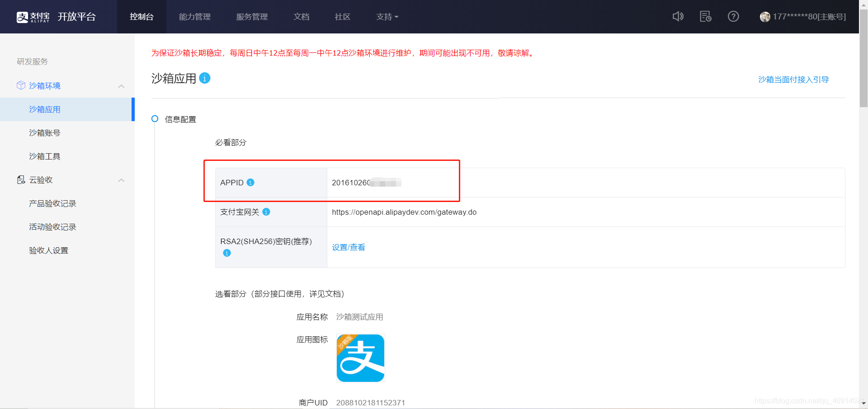
Task: Select 沙箱应用 in the sidebar
Action: click(67, 109)
